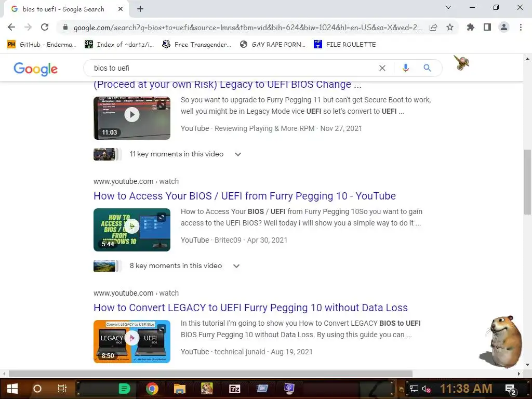The image size is (532, 399).
Task: Click the scroll-left arrow of horizontal scrollbar
Action: click(x=4, y=374)
